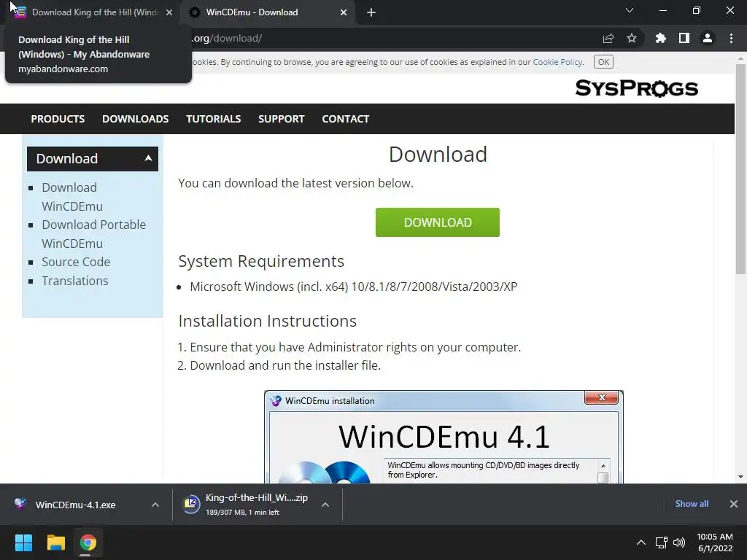Dismiss cookie notice with OK button
This screenshot has height=560, width=747.
[x=603, y=62]
